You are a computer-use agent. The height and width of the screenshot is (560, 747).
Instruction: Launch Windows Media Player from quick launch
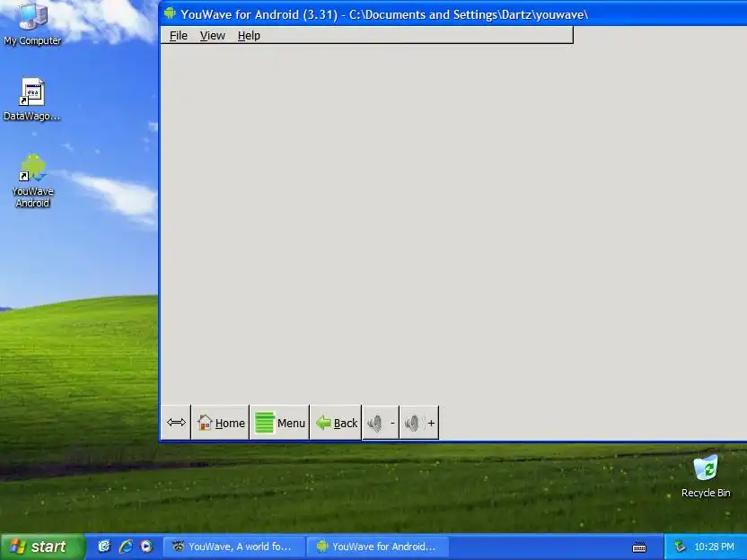[146, 547]
